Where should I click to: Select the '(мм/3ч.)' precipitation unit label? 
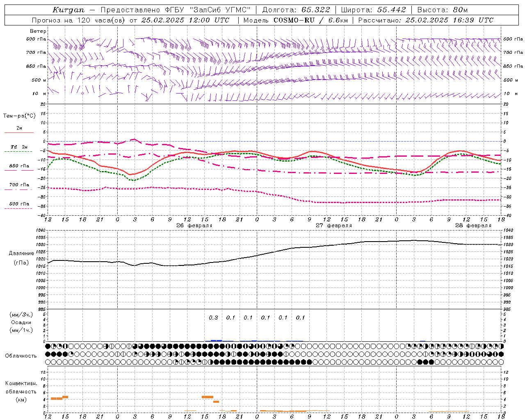[21, 315]
